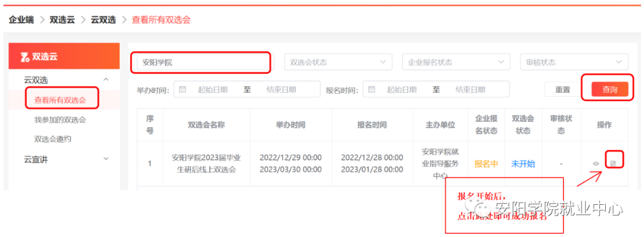Click the 举办时间 column header
The image size is (644, 237).
[290, 125]
